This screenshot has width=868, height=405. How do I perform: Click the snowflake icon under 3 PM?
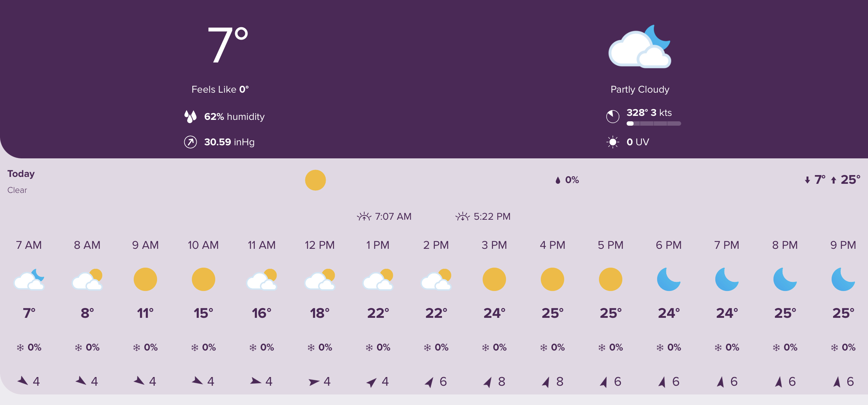tap(485, 348)
